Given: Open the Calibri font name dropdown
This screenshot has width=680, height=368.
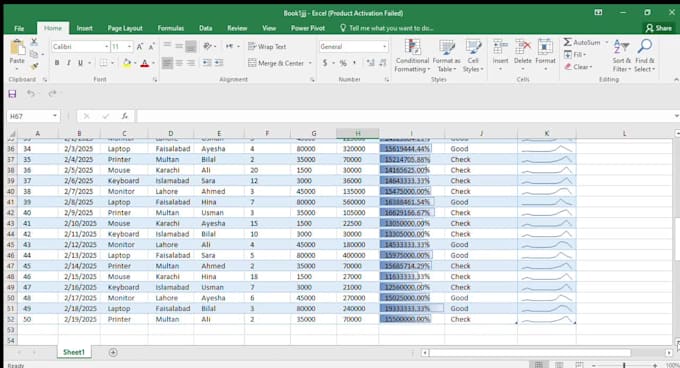Looking at the screenshot, I should [106, 46].
